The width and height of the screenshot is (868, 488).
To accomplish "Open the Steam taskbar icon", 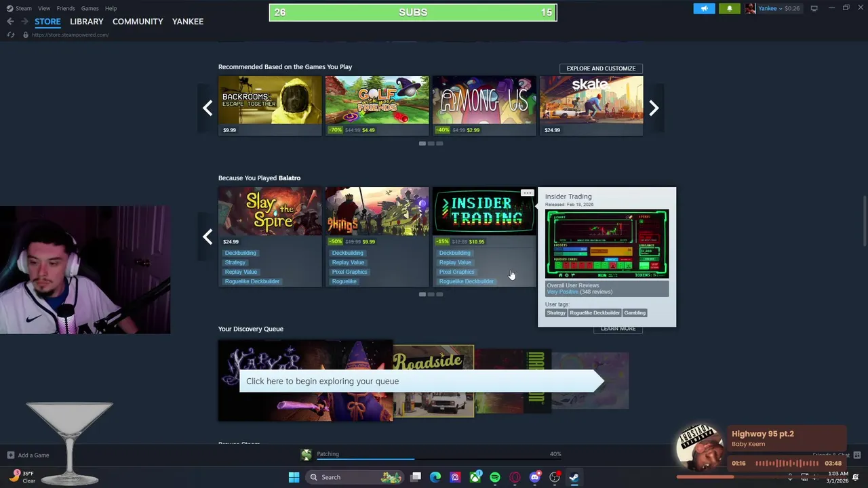I will pos(574,477).
